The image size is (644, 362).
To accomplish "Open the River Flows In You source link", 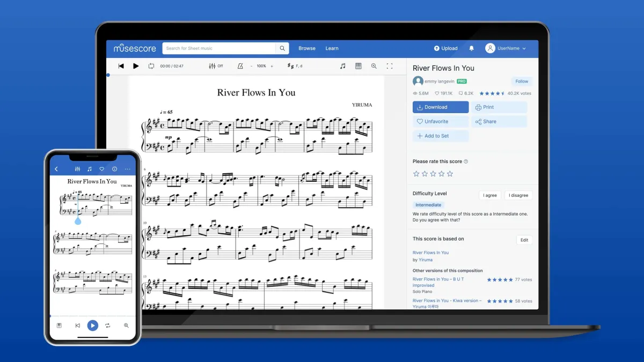I will (431, 253).
